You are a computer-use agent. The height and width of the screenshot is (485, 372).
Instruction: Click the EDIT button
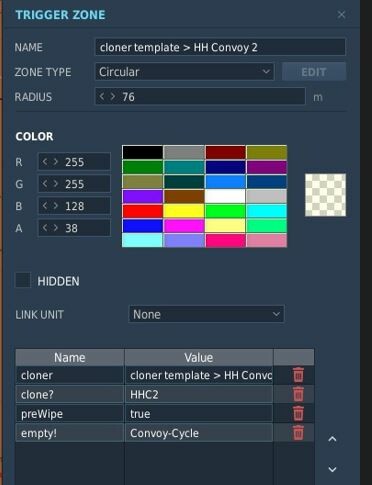314,72
